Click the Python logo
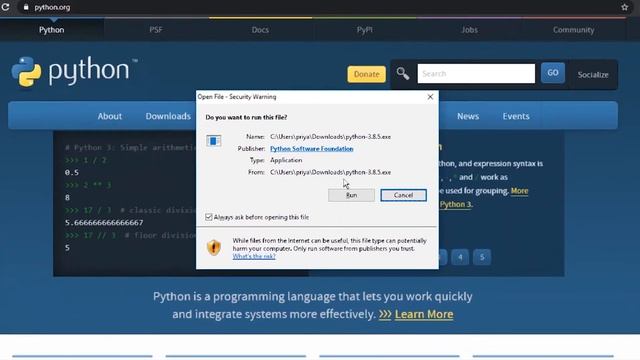640x360 pixels. point(74,71)
